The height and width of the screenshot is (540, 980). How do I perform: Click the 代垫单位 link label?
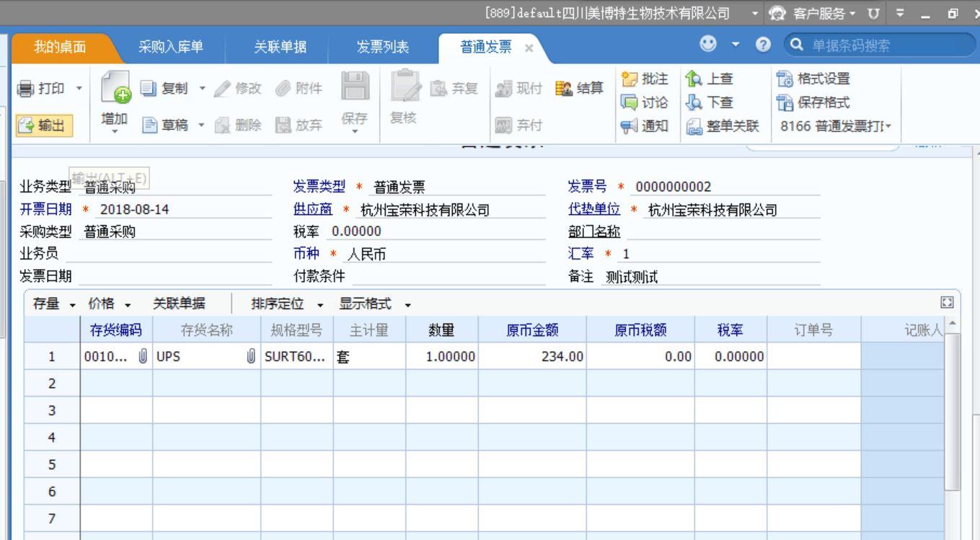[x=594, y=209]
